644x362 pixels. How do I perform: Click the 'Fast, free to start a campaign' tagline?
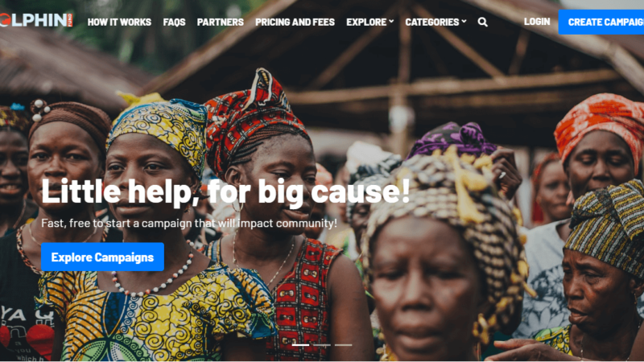pos(189,224)
